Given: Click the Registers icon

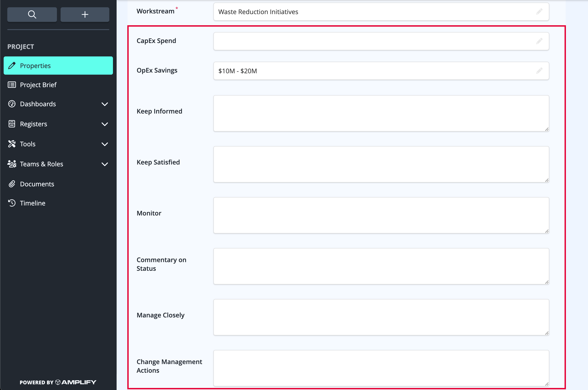Looking at the screenshot, I should 12,124.
